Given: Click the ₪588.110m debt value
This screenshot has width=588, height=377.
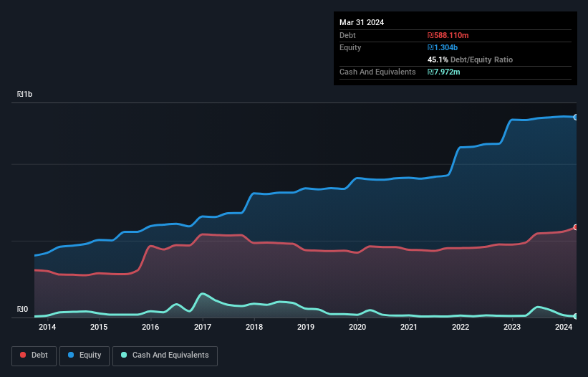Looking at the screenshot, I should tap(448, 35).
